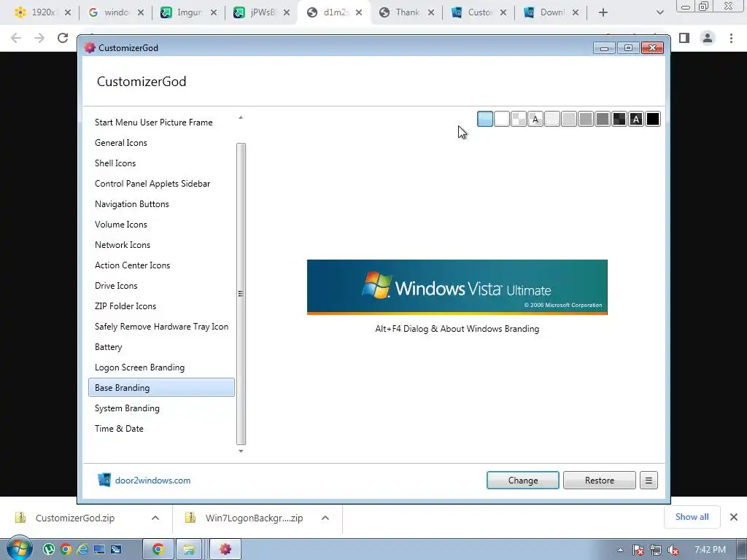Select the pure white preview background swatch

click(502, 119)
